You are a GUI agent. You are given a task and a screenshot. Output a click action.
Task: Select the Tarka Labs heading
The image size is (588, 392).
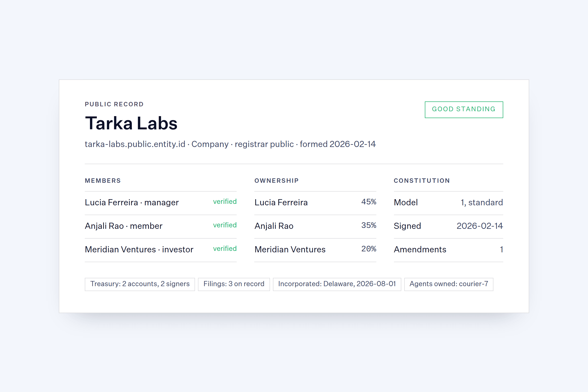pos(131,123)
